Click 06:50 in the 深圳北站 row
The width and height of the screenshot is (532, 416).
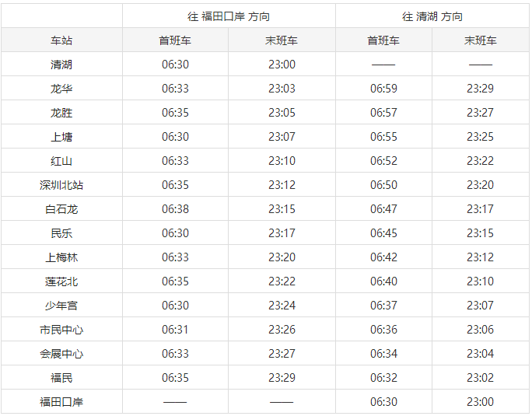click(383, 185)
